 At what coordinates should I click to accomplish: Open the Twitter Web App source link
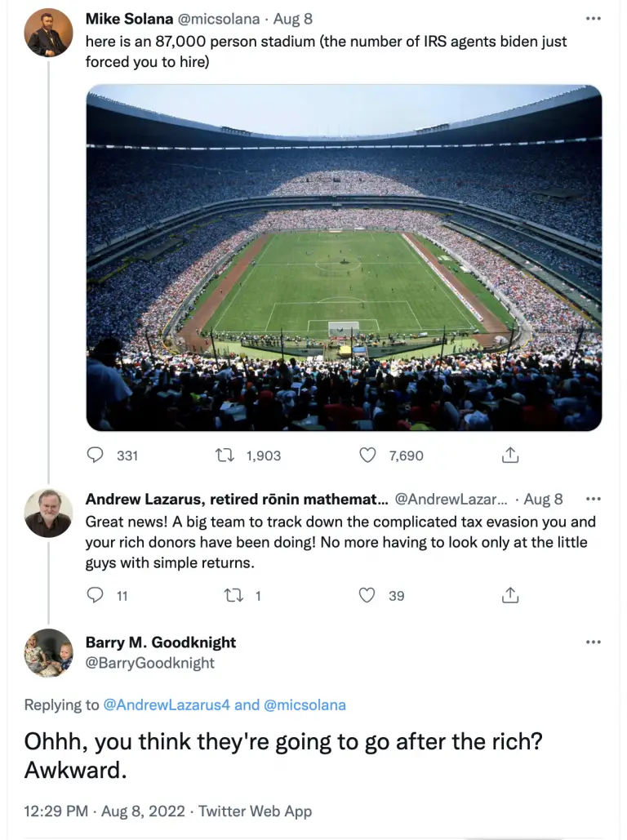[x=255, y=811]
